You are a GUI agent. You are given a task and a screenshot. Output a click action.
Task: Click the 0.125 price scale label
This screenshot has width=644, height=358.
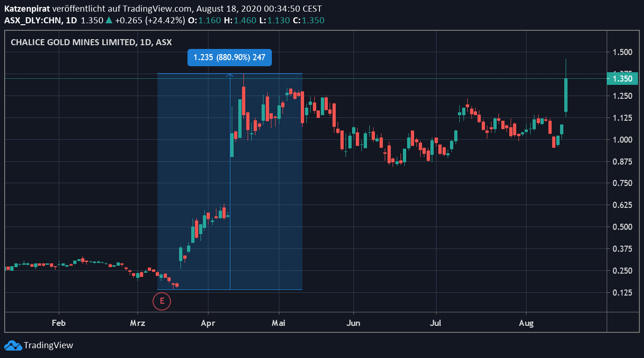623,292
